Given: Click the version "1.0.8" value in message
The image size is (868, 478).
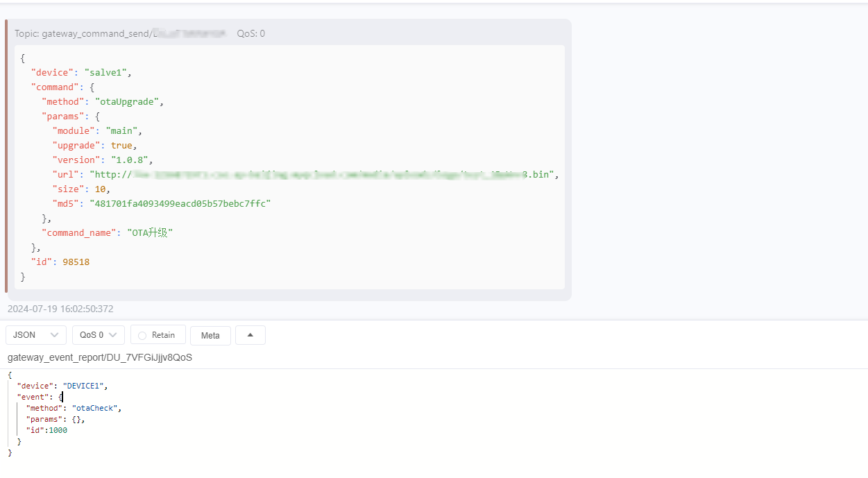Looking at the screenshot, I should [x=131, y=160].
